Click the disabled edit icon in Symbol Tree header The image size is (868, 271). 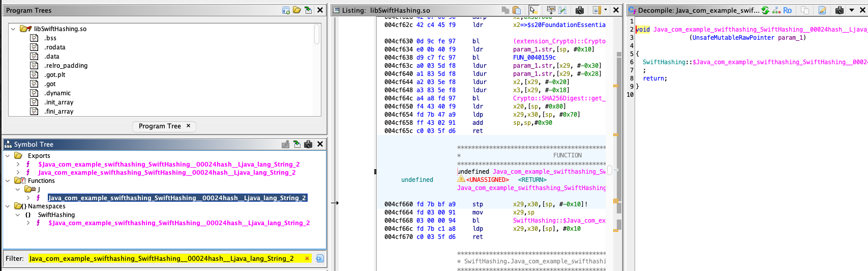(x=286, y=144)
